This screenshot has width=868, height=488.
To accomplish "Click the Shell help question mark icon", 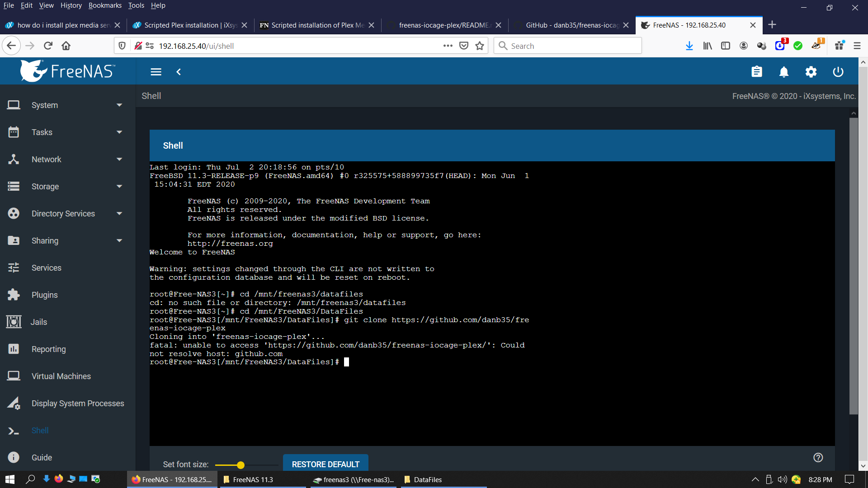I will (x=818, y=457).
